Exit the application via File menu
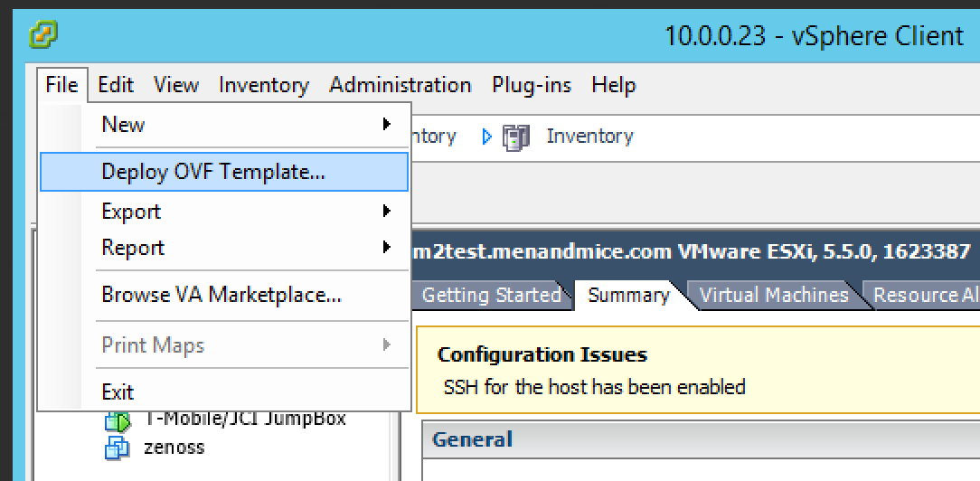This screenshot has height=481, width=980. [x=118, y=392]
